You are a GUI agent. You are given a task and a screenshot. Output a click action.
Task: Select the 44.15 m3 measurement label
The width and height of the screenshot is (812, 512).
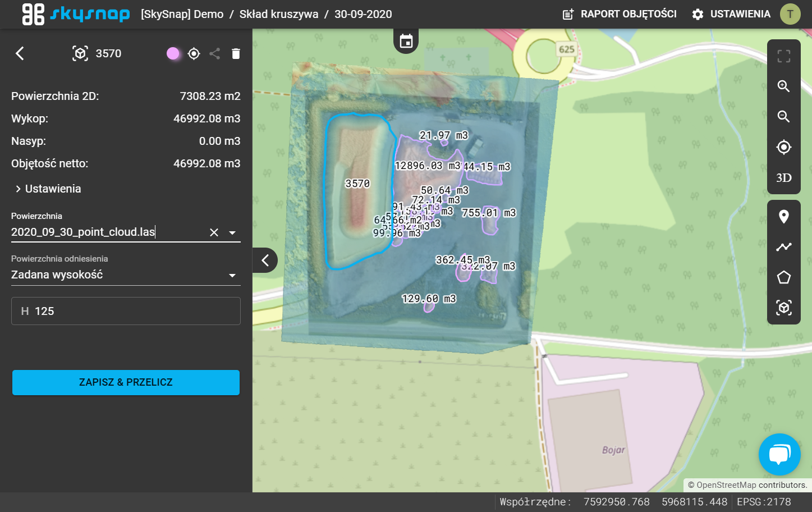(x=487, y=167)
